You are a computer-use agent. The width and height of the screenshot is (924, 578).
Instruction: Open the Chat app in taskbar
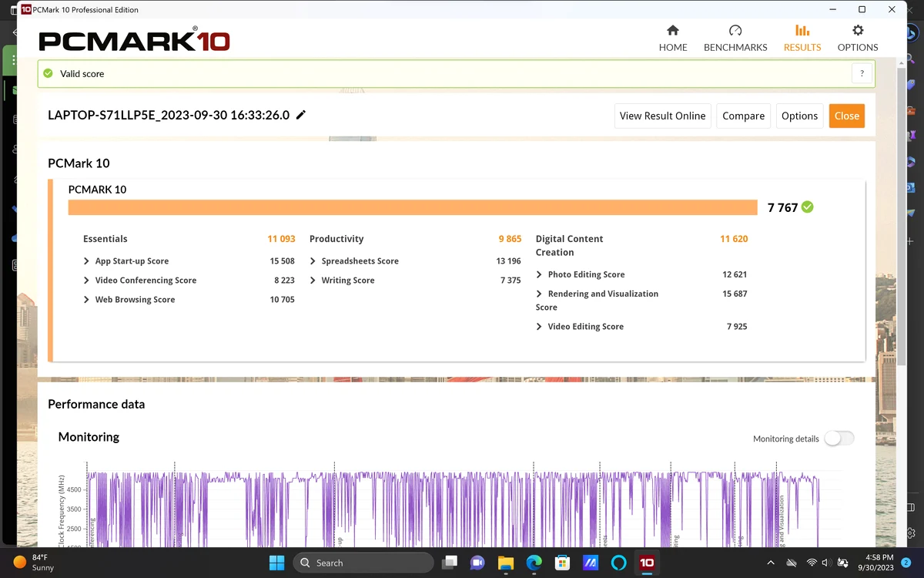click(477, 563)
